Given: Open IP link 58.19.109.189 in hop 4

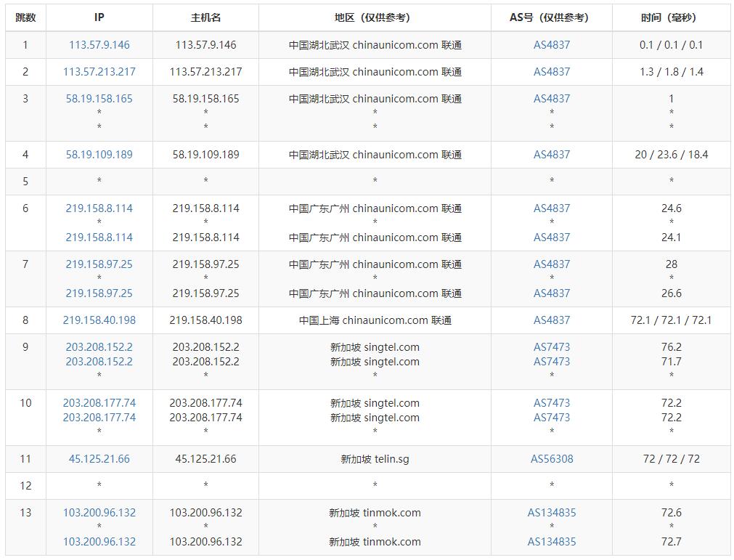Looking at the screenshot, I should [99, 155].
